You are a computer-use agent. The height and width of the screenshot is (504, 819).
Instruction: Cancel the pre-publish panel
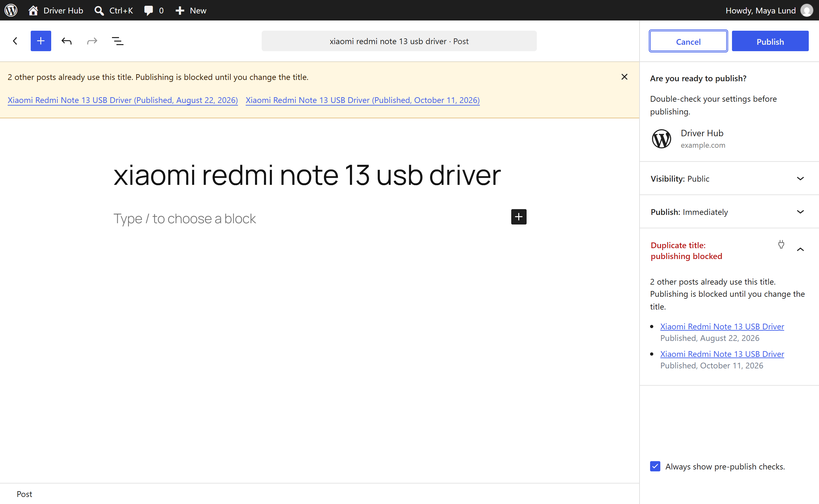point(688,41)
